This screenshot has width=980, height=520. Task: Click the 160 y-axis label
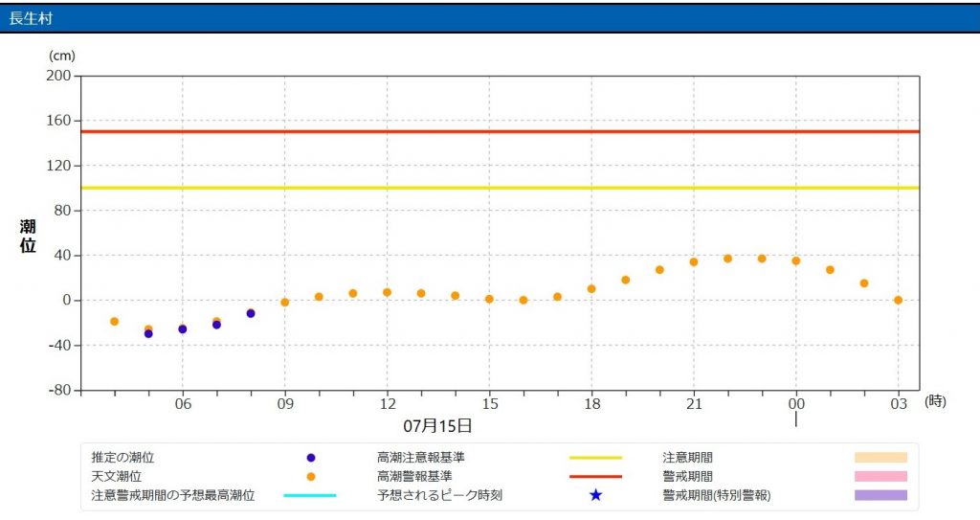click(x=58, y=120)
